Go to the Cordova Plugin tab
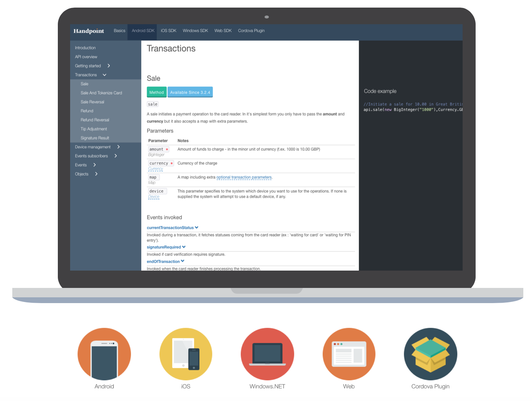Image resolution: width=532 pixels, height=401 pixels. click(x=251, y=31)
